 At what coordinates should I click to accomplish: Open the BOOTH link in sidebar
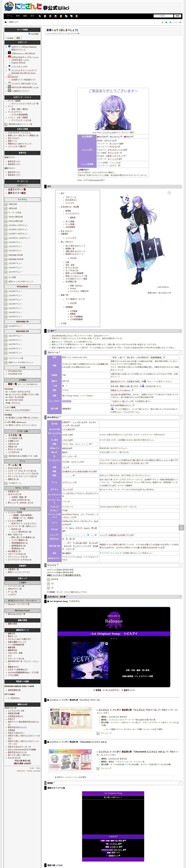[x=15, y=77]
